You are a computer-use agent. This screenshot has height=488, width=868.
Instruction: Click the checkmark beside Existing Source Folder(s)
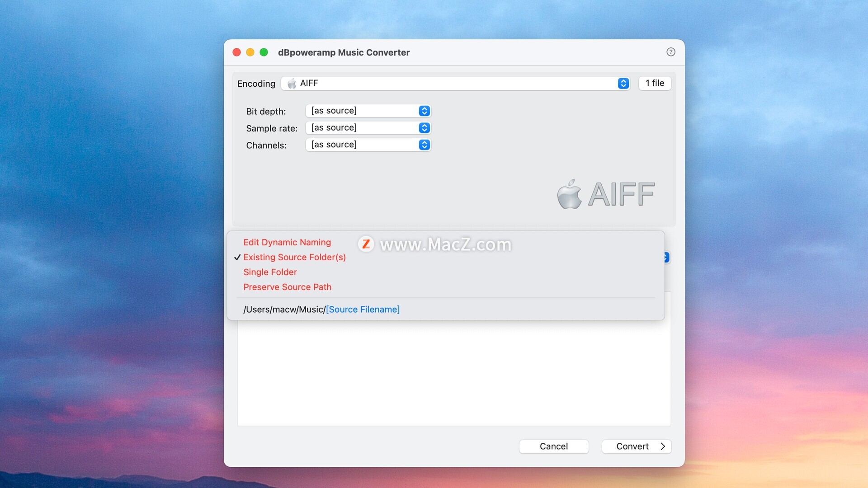[x=237, y=258]
